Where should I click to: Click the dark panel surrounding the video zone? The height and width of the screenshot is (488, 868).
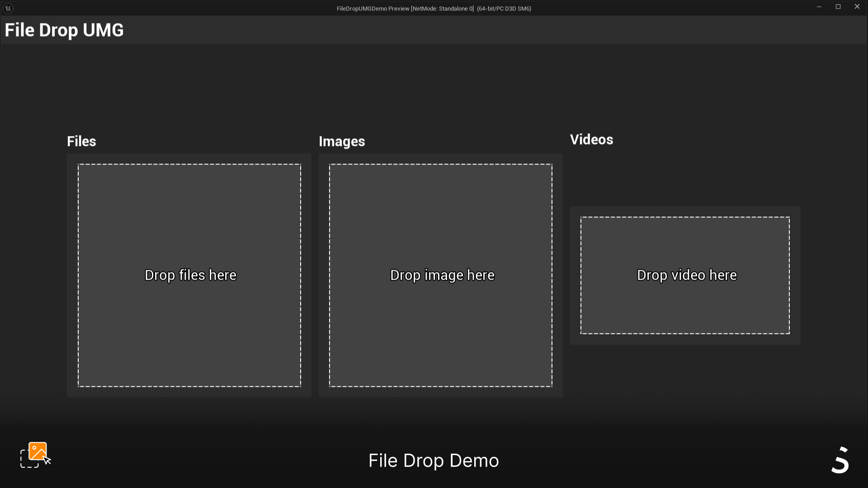tap(685, 340)
